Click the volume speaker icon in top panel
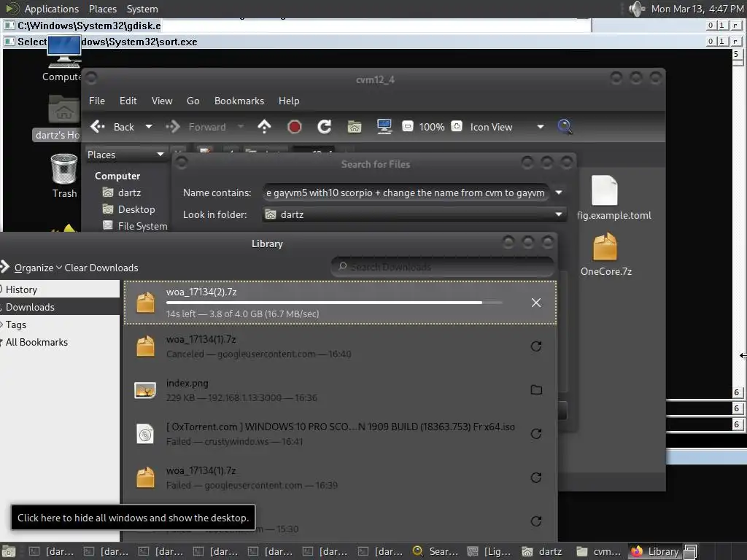The height and width of the screenshot is (560, 747). [x=636, y=9]
